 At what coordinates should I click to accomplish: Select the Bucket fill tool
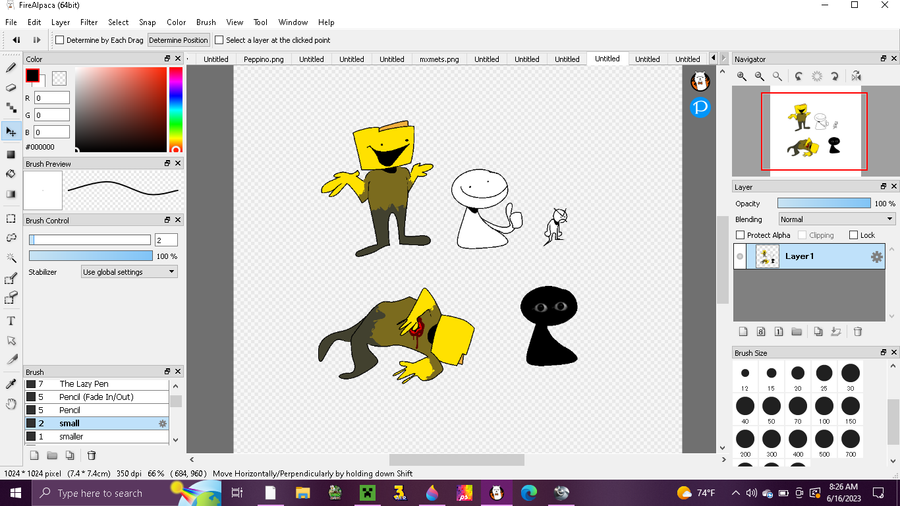pos(11,174)
